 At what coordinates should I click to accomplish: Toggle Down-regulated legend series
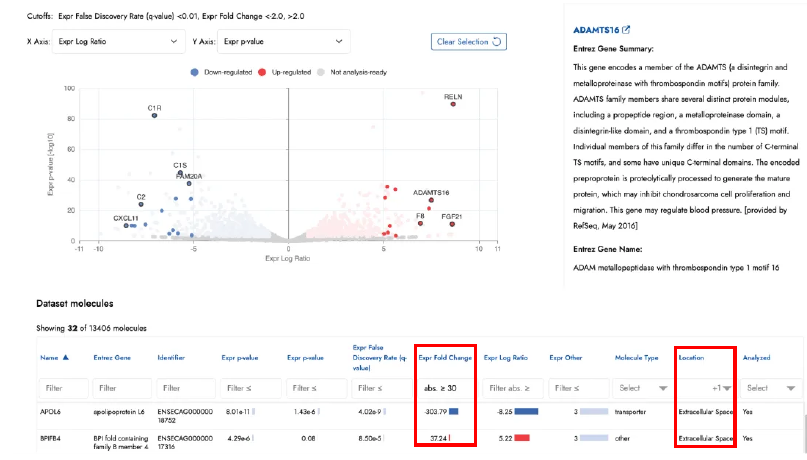click(221, 72)
